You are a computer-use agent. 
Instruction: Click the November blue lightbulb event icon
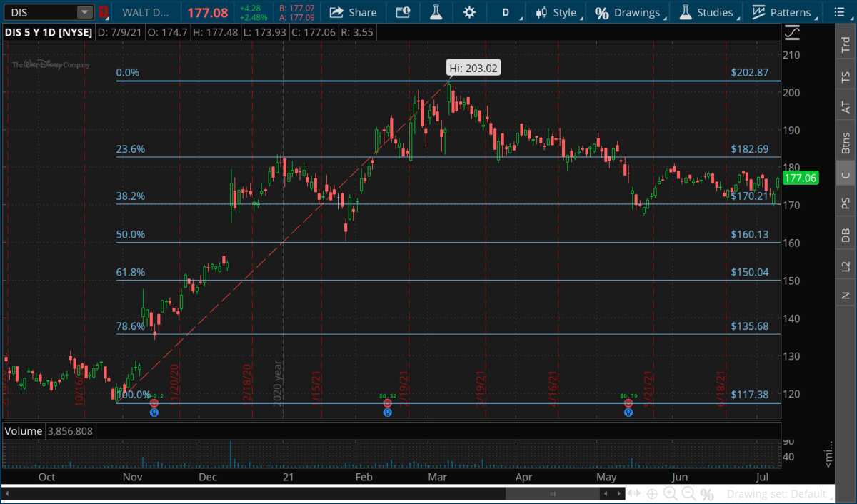point(154,412)
